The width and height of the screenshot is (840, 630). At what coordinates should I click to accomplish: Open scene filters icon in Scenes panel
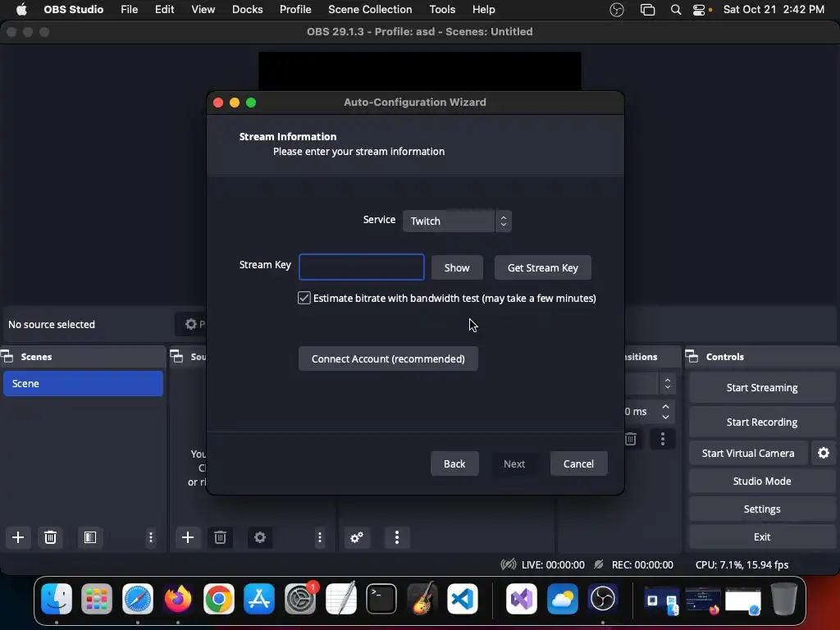(90, 537)
